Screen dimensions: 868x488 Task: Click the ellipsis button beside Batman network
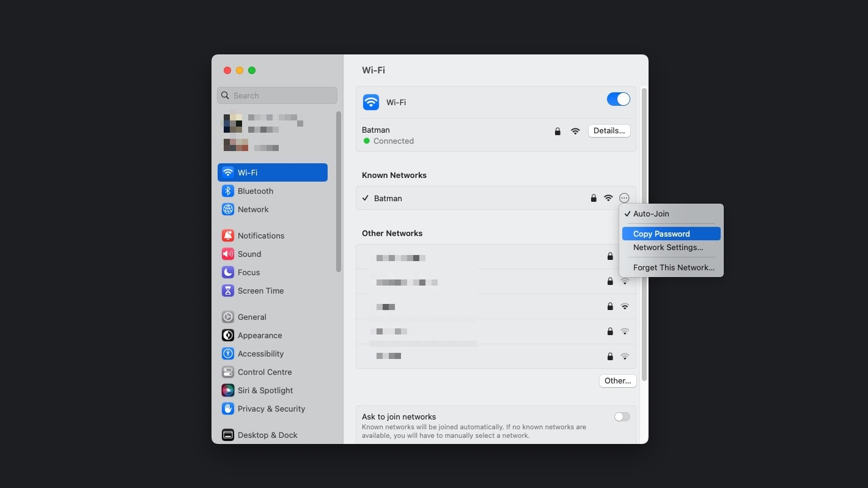(x=623, y=198)
